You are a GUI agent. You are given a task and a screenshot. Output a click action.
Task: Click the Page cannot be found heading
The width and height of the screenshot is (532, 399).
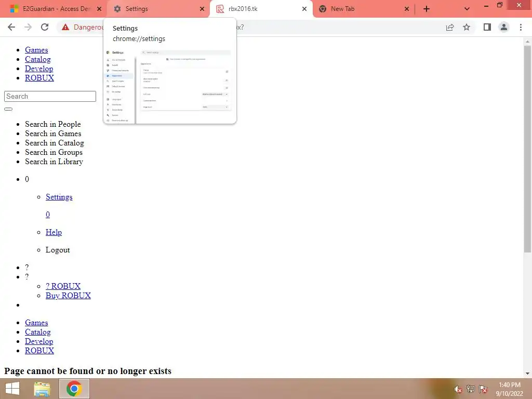point(88,371)
